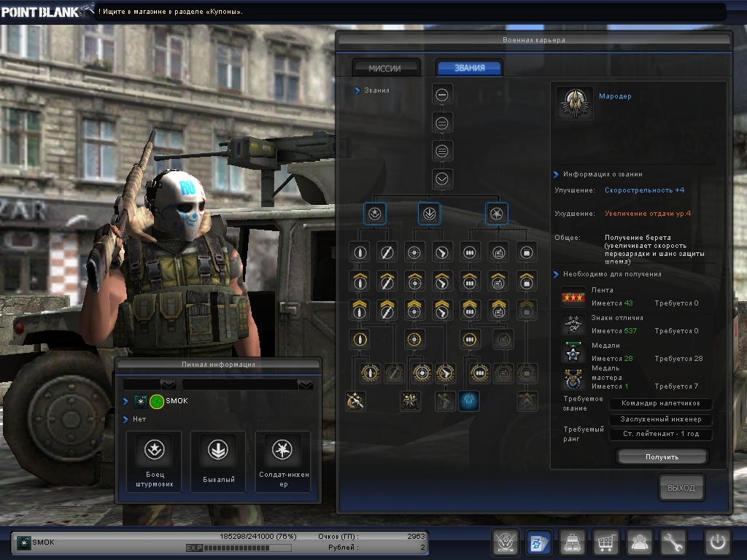Click the arrow beside Нет
The width and height of the screenshot is (747, 560).
tap(125, 419)
